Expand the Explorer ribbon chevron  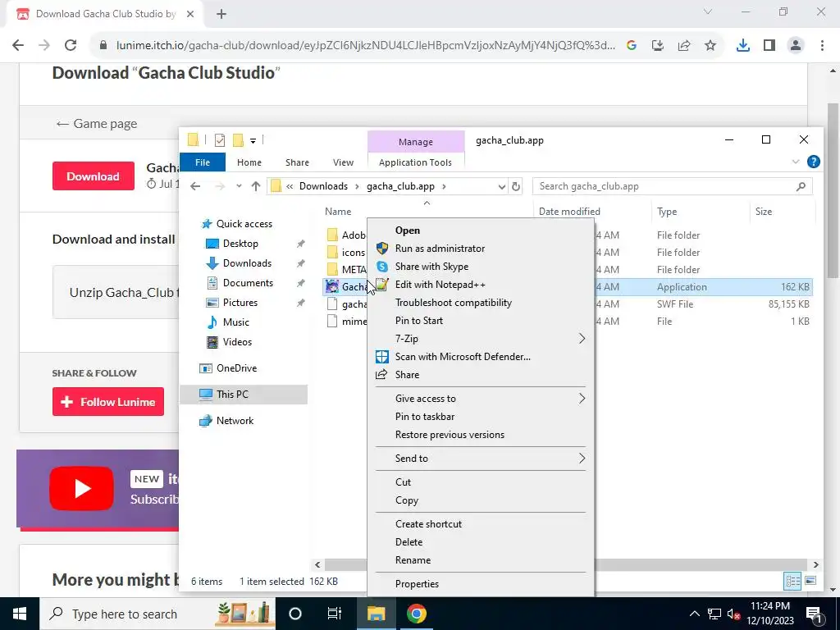[x=796, y=162]
